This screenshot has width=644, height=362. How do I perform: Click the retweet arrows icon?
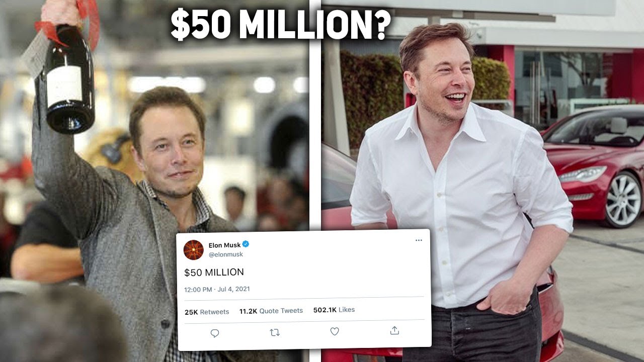(275, 332)
